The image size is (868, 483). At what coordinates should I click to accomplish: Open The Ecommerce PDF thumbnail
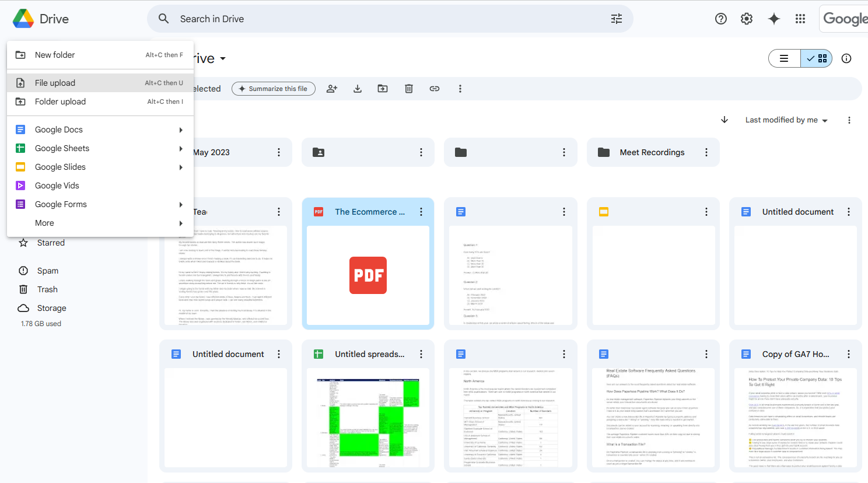click(x=367, y=275)
